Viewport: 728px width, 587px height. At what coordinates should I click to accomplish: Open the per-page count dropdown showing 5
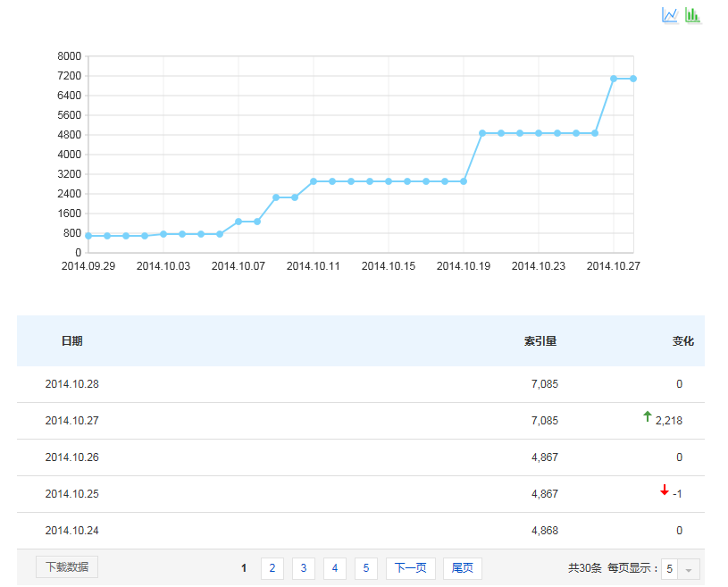click(680, 568)
